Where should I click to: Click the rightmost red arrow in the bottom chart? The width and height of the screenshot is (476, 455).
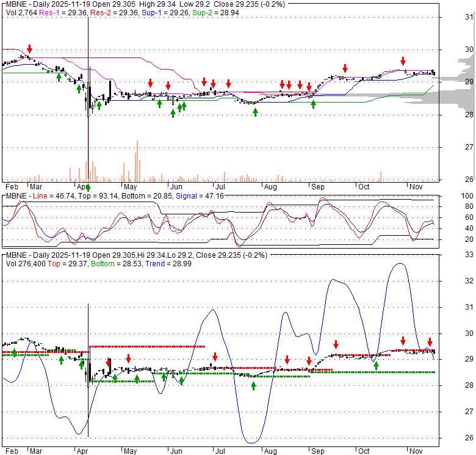(x=430, y=342)
